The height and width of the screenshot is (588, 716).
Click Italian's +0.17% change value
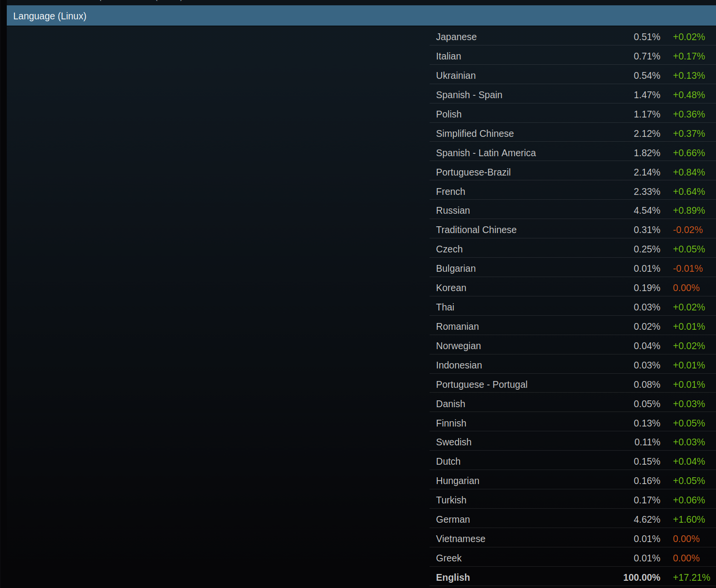689,56
